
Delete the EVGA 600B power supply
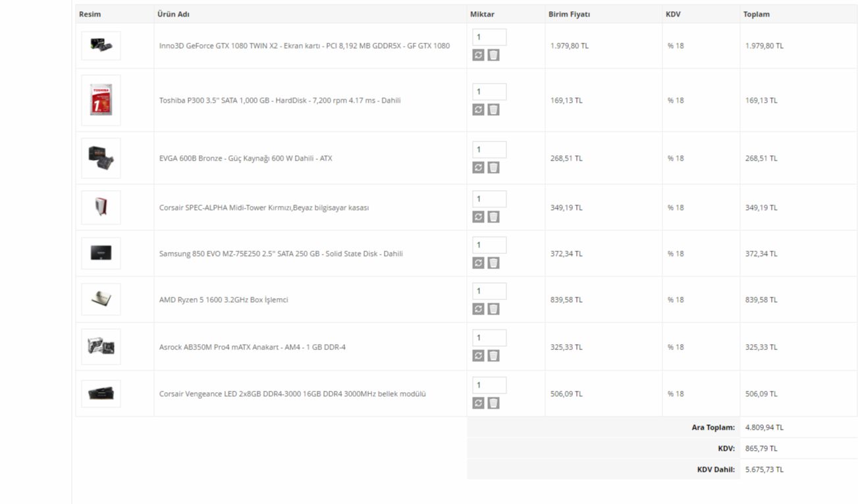493,168
